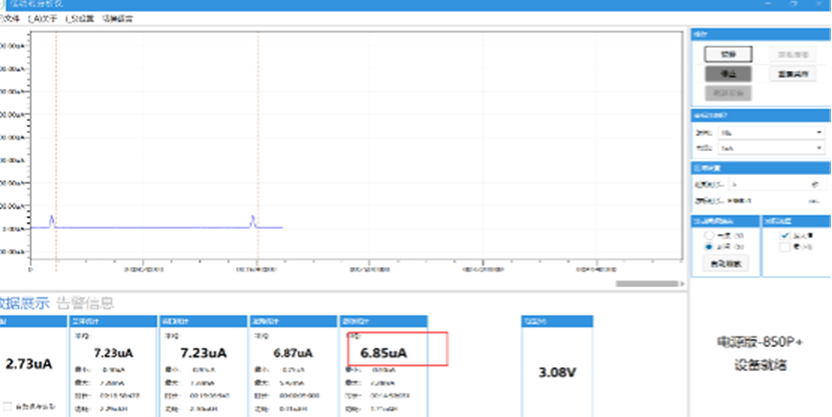Open the 设置 (Settings) menu
The width and height of the screenshot is (832, 417).
[78, 18]
